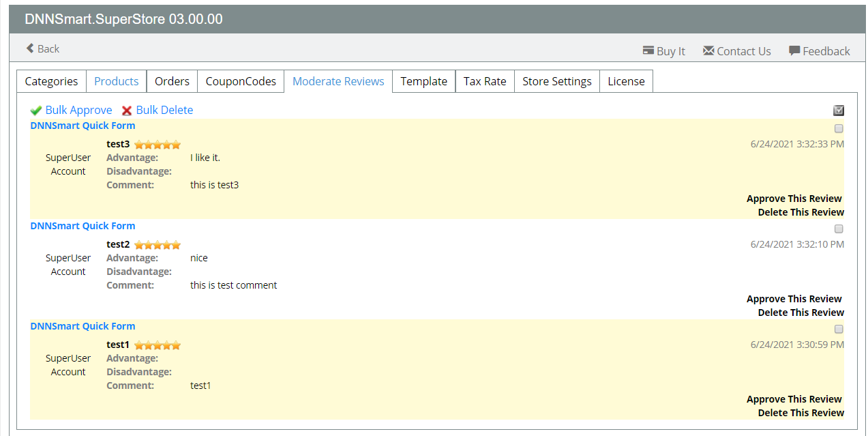Image resolution: width=868 pixels, height=436 pixels.
Task: Click the review title test1
Action: [118, 345]
